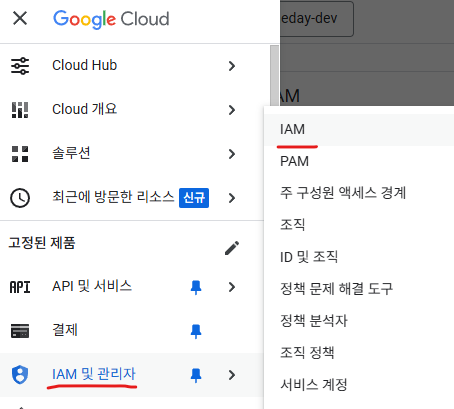Click the Cloud 개요 dashboard icon
Viewport: 454px width, 409px height.
(20, 110)
